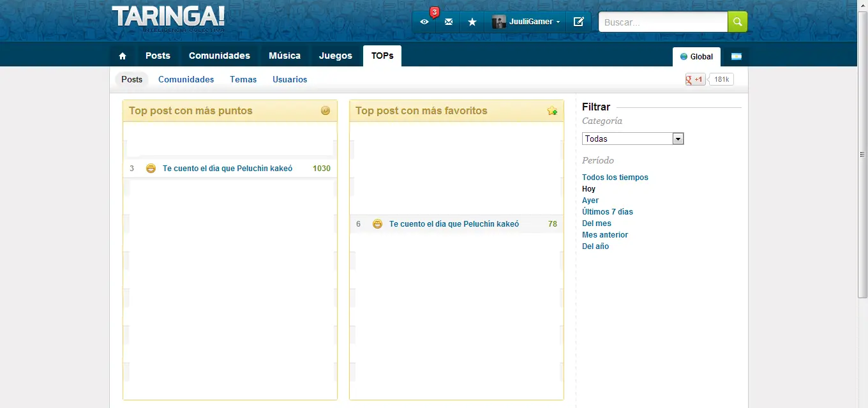Click the JuuliiGamer avatar picture
Screen dimensions: 868x408
pyautogui.click(x=499, y=22)
